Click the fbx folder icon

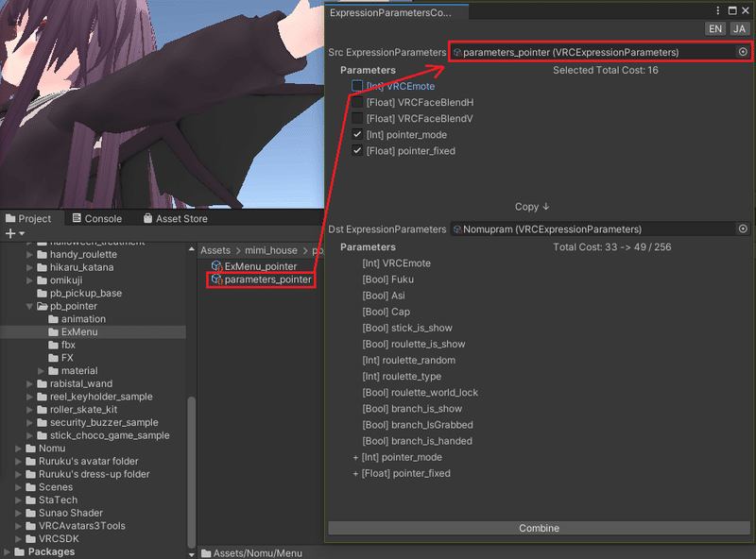(x=54, y=345)
